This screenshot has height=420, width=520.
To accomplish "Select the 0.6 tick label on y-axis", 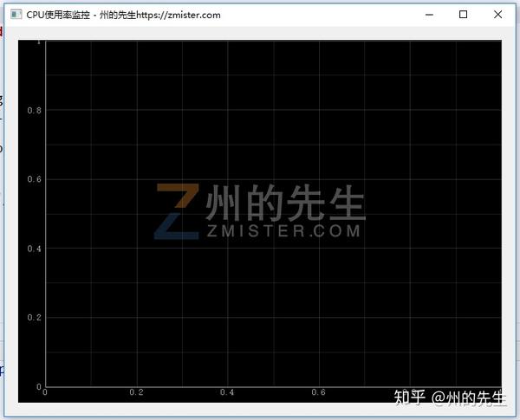I will [34, 179].
